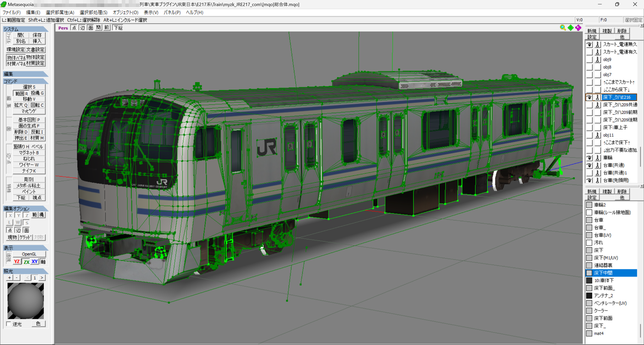The height and width of the screenshot is (345, 644).
Task: Enable edge (辺) editing option
Action: pyautogui.click(x=19, y=230)
